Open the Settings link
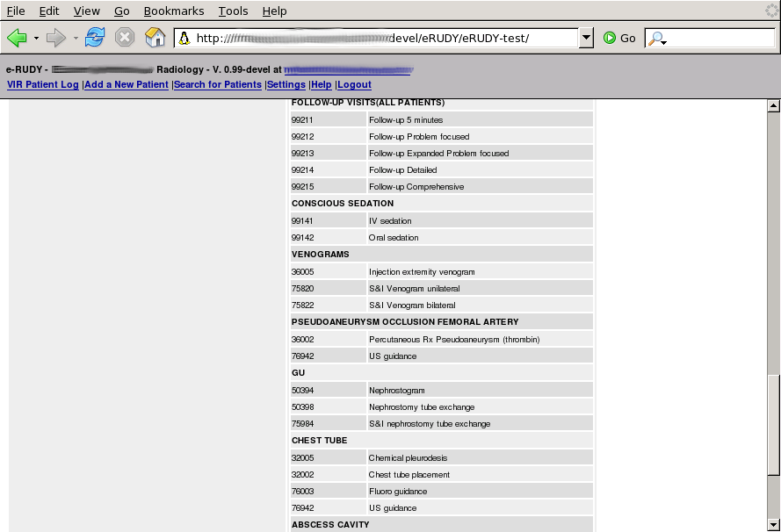 (286, 84)
